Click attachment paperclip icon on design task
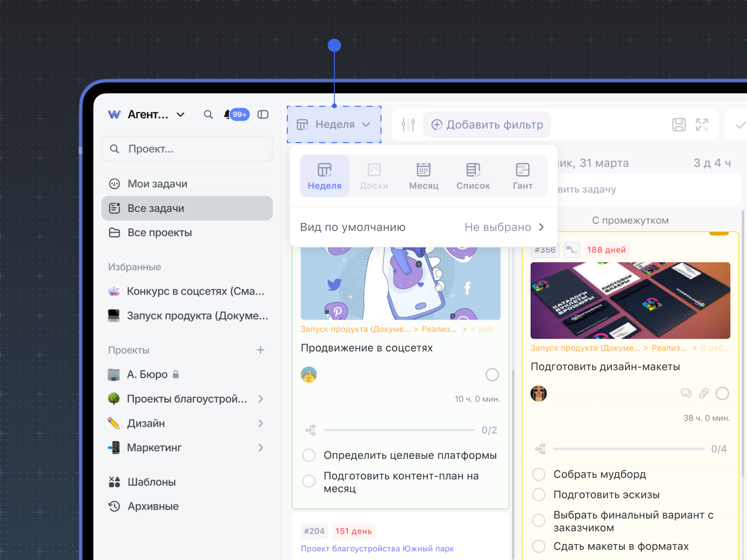 (704, 393)
